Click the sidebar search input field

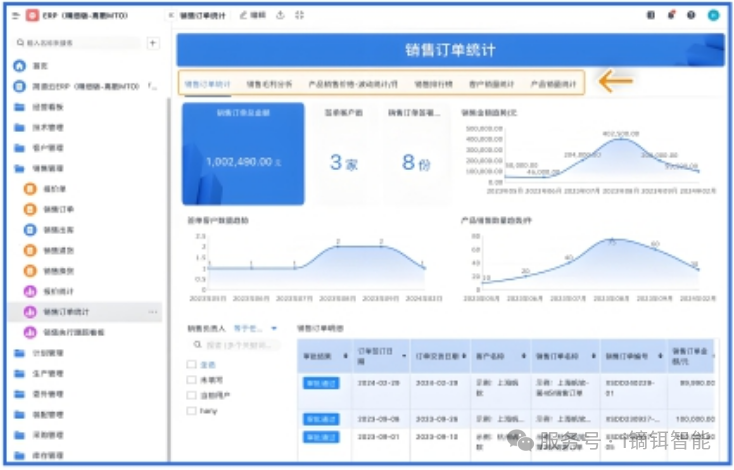click(x=80, y=43)
